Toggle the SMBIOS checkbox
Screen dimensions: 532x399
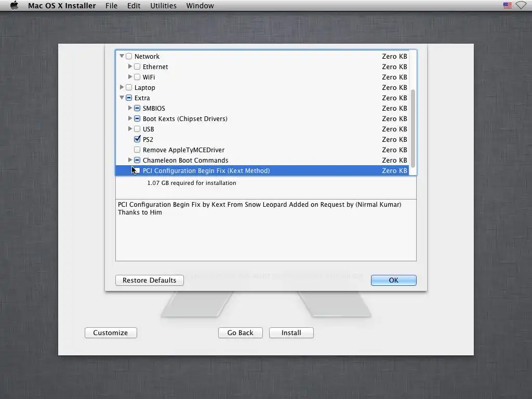coord(137,108)
